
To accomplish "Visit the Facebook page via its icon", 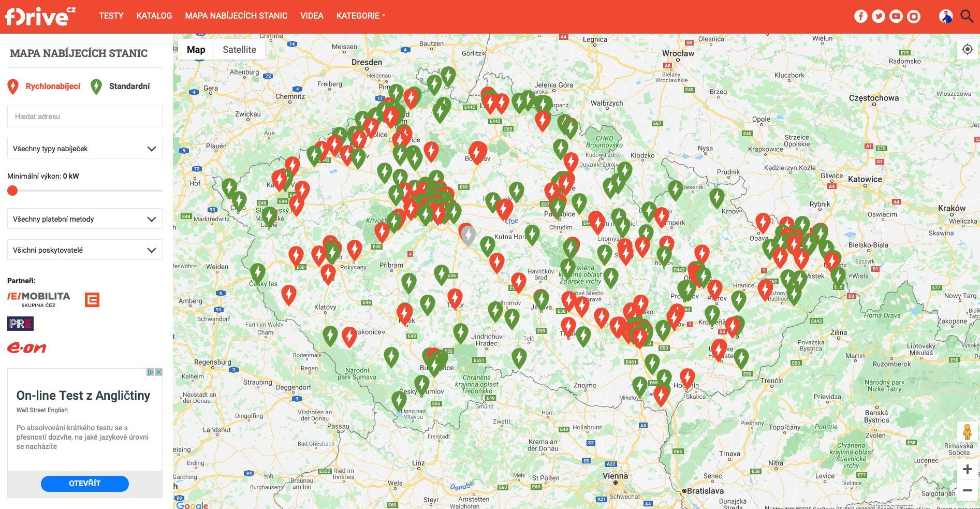I will 860,16.
